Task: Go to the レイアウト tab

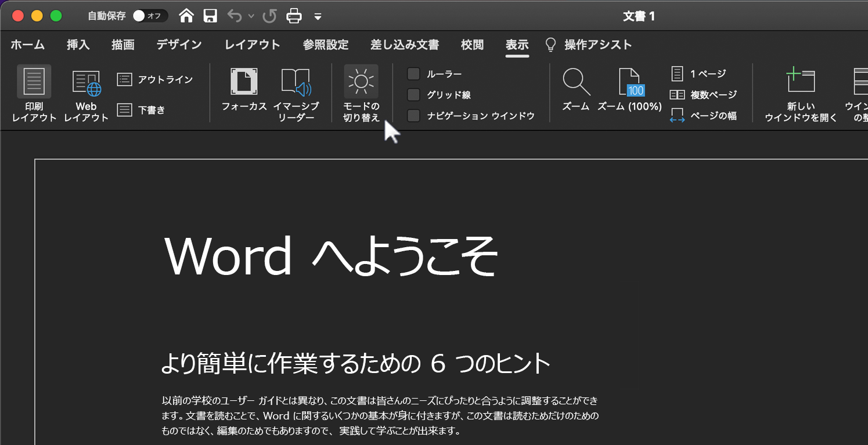Action: (253, 45)
